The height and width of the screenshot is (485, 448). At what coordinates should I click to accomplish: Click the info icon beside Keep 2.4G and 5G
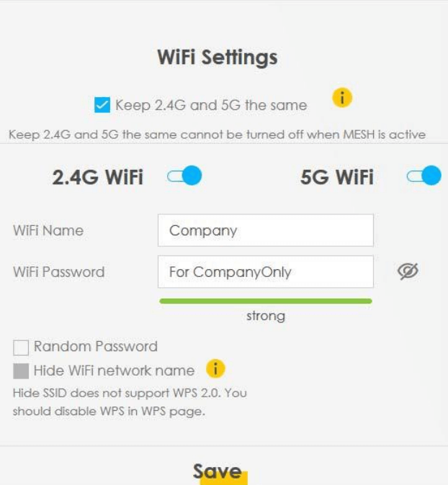342,97
